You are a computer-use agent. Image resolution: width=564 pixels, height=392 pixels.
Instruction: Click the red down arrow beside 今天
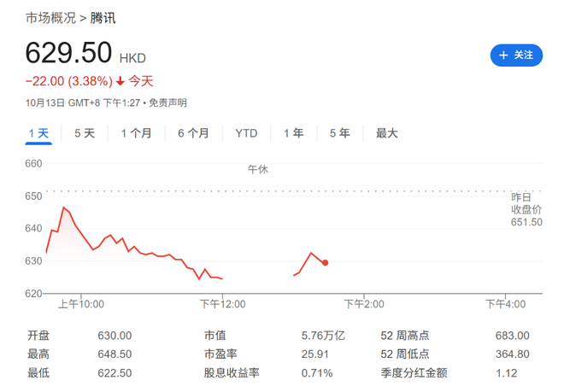[x=120, y=82]
